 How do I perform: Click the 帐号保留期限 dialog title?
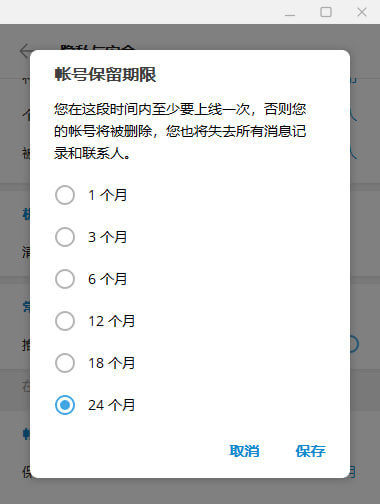(x=105, y=74)
